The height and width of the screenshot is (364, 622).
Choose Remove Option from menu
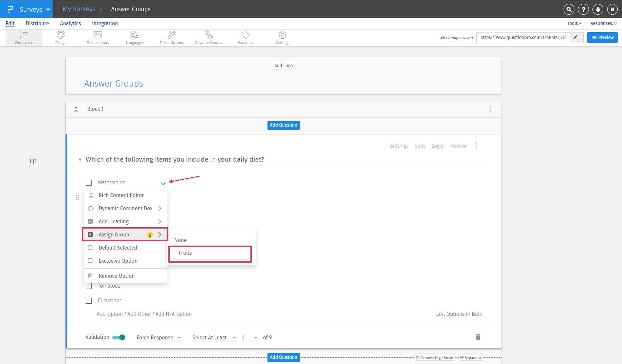point(117,276)
